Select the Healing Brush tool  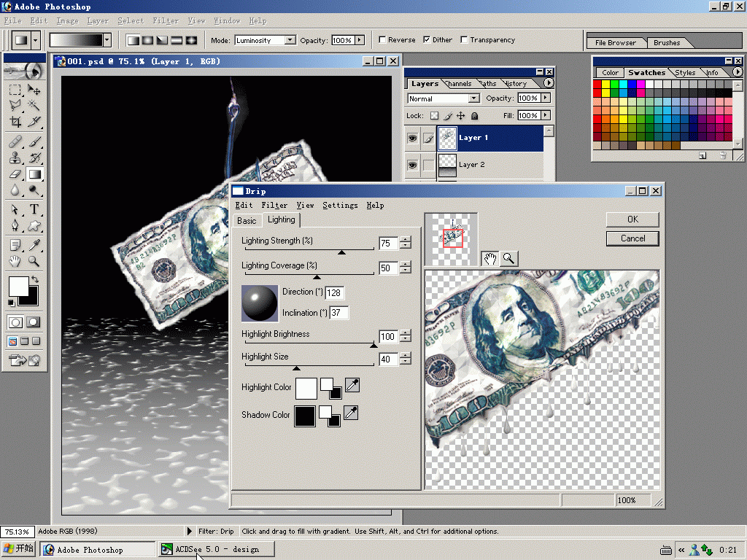(15, 141)
